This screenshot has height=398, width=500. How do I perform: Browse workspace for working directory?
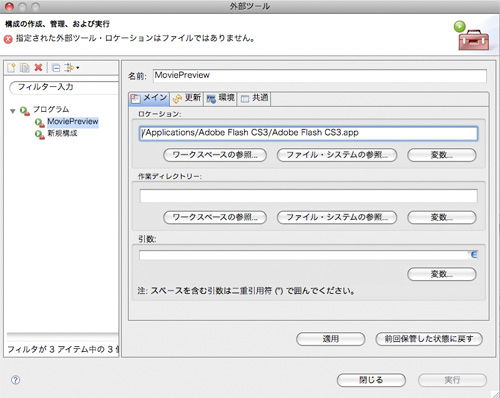(x=215, y=217)
